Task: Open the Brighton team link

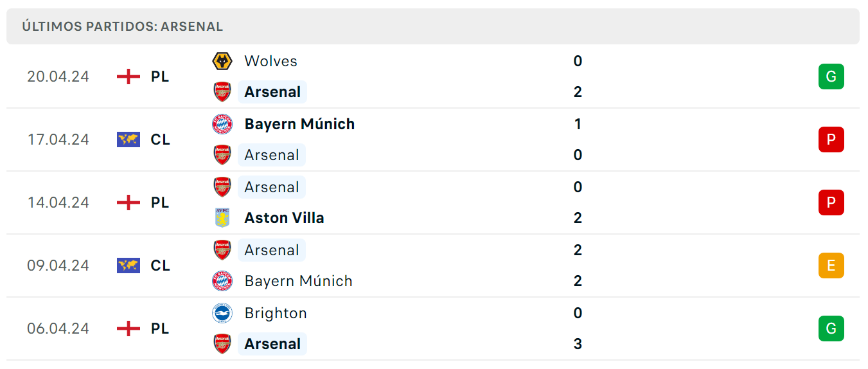Action: point(276,313)
